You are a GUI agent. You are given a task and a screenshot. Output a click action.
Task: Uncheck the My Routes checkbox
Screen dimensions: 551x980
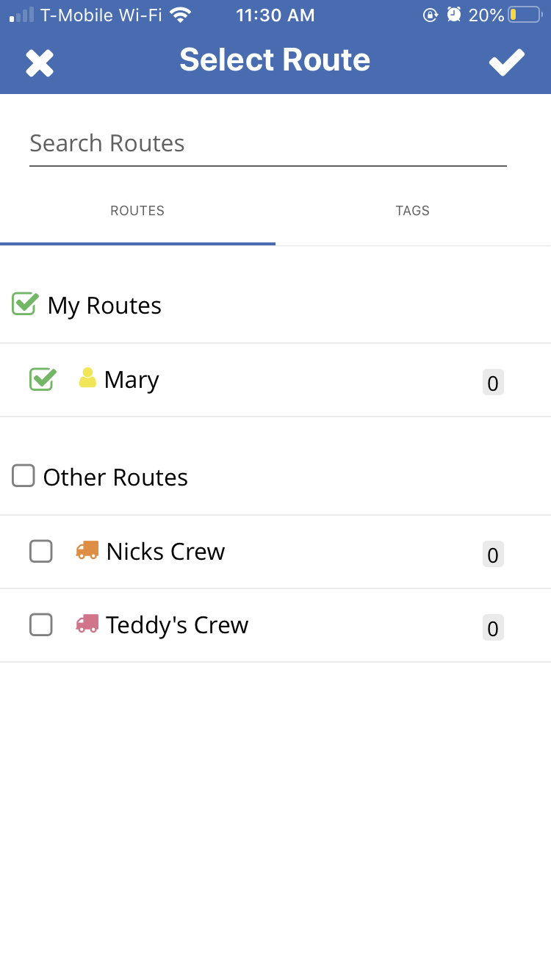point(24,304)
